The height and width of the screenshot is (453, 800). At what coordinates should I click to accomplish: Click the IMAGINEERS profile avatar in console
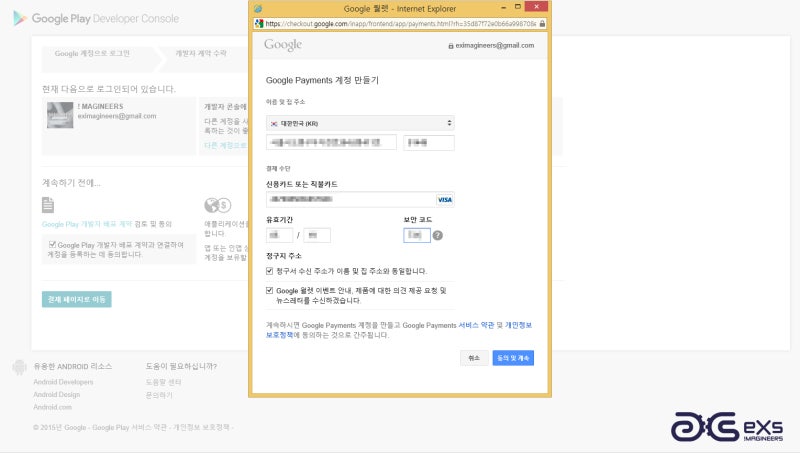60,115
